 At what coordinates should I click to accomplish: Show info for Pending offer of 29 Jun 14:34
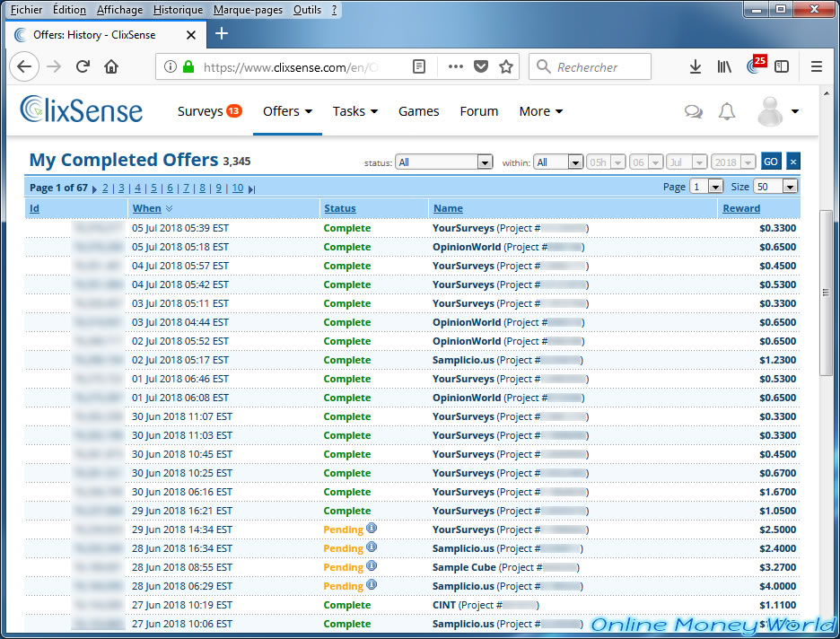tap(372, 528)
